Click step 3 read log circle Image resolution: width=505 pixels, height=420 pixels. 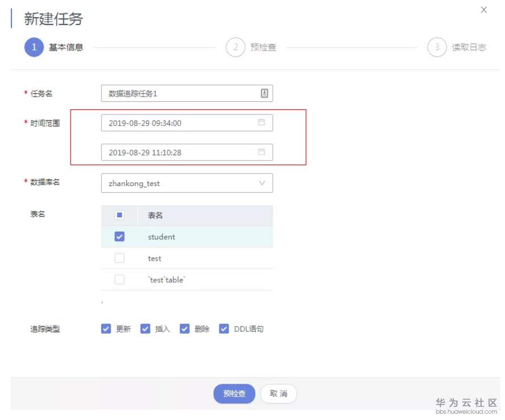click(x=437, y=47)
